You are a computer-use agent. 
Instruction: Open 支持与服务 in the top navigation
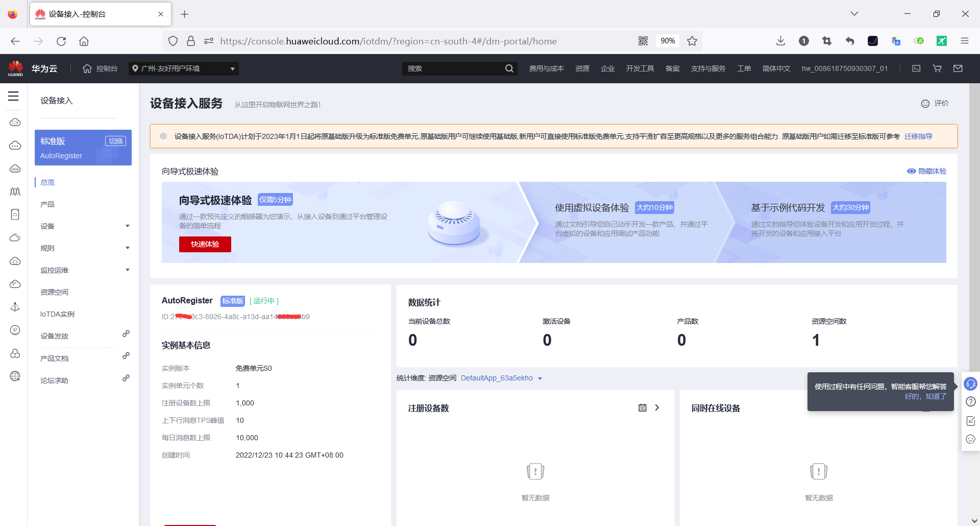click(708, 68)
